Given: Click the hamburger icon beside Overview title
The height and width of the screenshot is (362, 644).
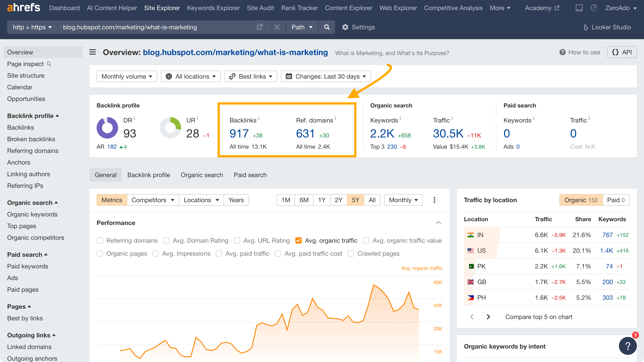Looking at the screenshot, I should [93, 52].
